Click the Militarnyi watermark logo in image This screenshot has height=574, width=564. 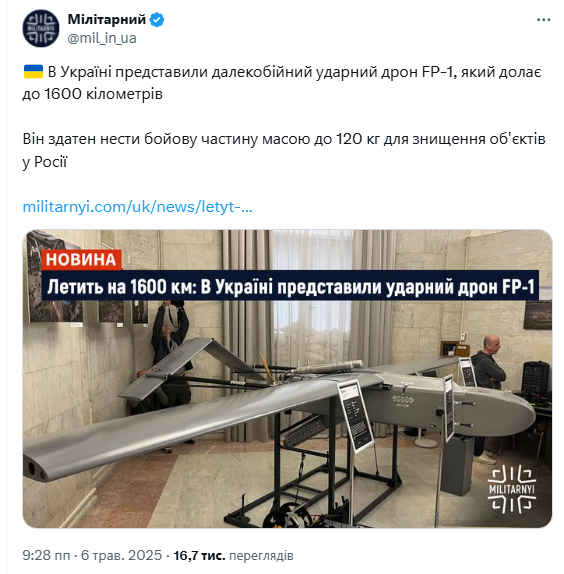511,489
